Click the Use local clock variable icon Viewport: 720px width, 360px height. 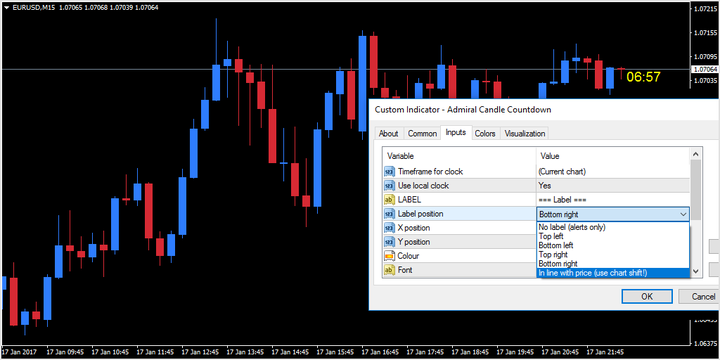click(389, 186)
